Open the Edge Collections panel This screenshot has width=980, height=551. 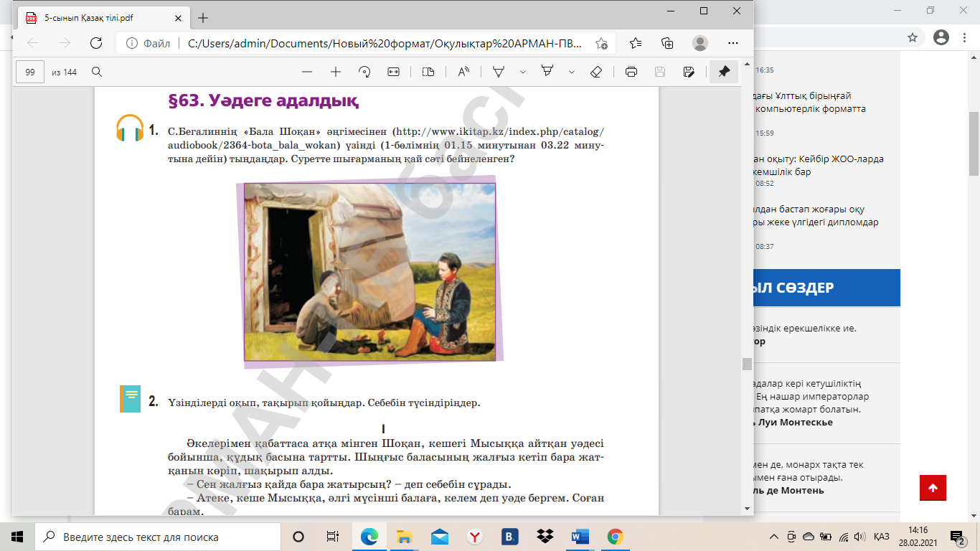tap(667, 43)
